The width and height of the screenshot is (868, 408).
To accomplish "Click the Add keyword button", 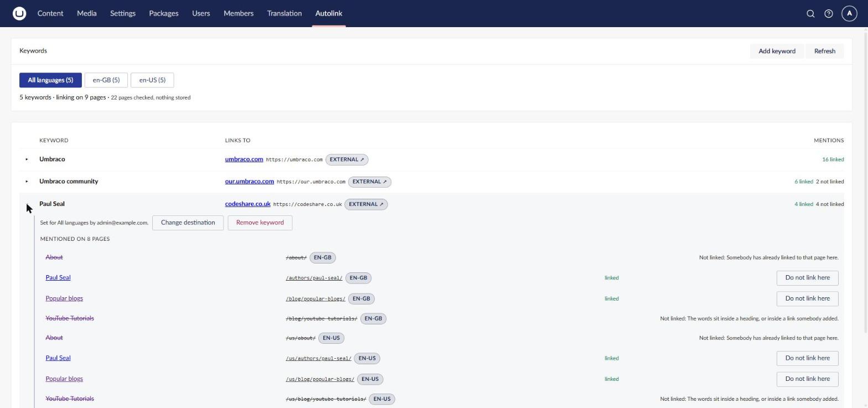I will 777,51.
